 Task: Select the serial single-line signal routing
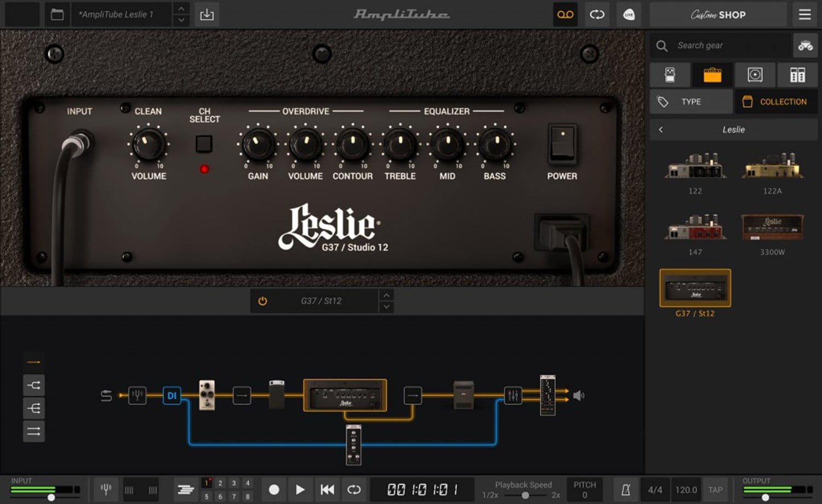coord(33,362)
